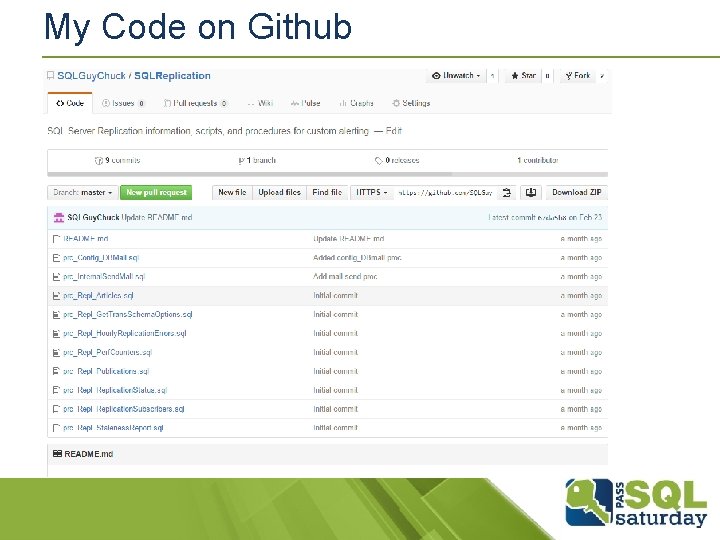The width and height of the screenshot is (720, 540).
Task: Open prc_Repl_GetTransSchemaOptions.sql file
Action: (128, 315)
